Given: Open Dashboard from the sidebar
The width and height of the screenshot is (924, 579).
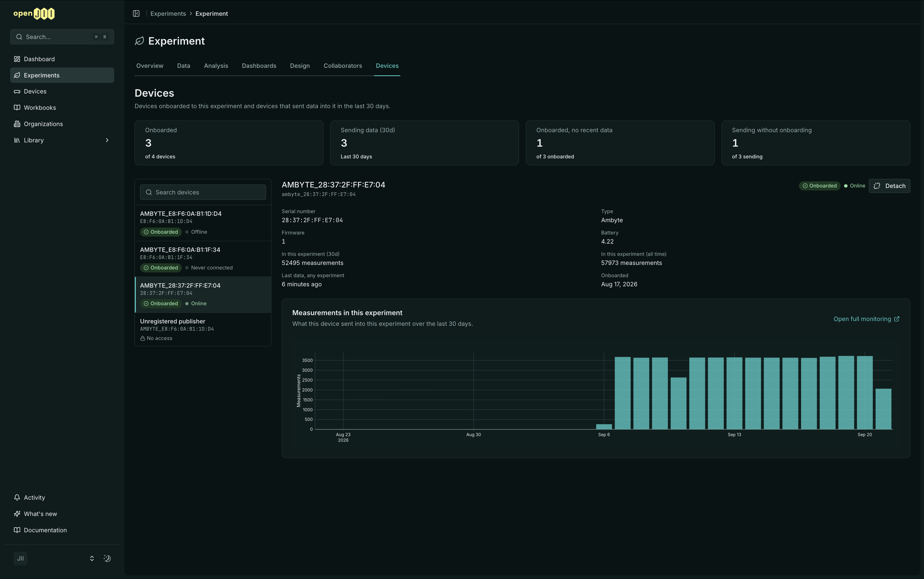Looking at the screenshot, I should tap(62, 59).
